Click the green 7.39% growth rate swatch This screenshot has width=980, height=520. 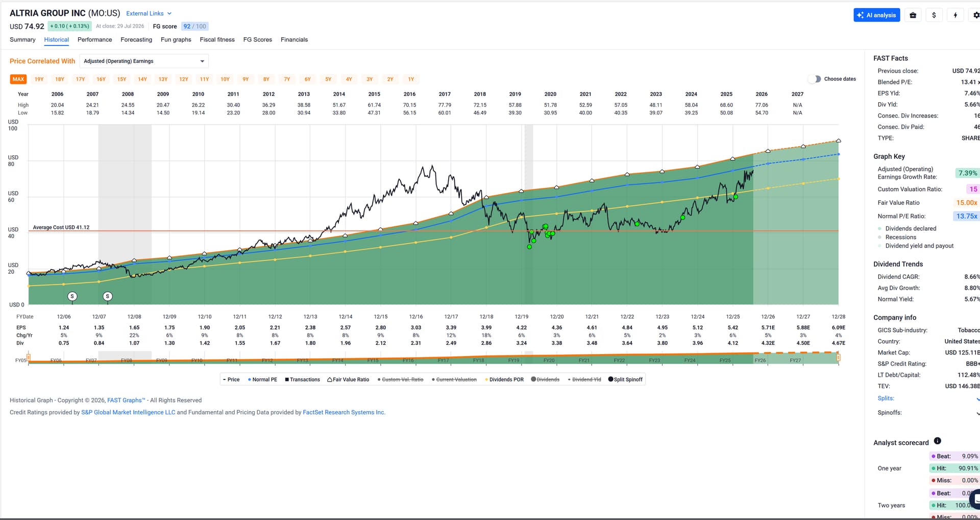[x=967, y=173]
